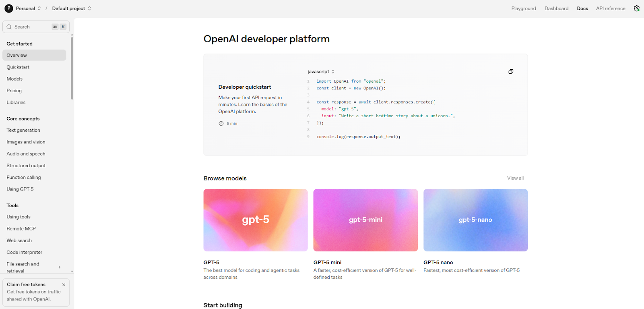The height and width of the screenshot is (309, 644).
Task: Click code line 'console.log(response.output_text);'
Action: (358, 137)
